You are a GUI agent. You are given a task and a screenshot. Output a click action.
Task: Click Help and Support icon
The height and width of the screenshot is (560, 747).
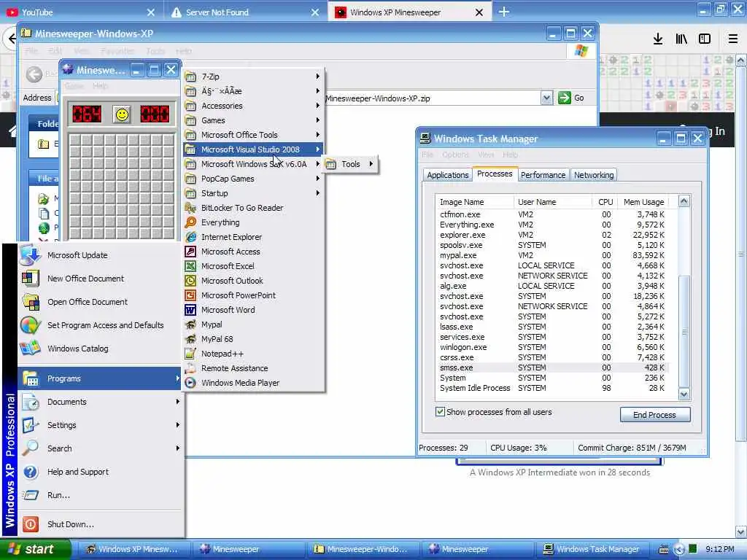pos(30,472)
